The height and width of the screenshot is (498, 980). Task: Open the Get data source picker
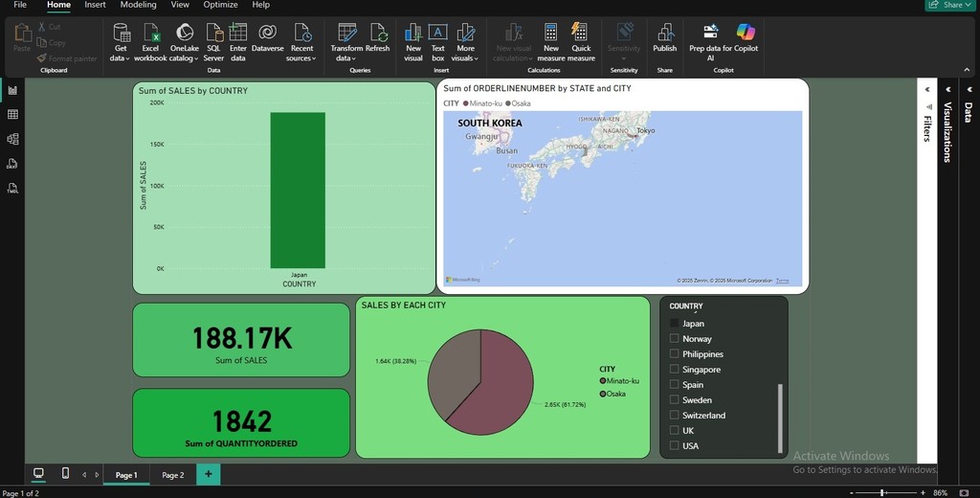coord(120,42)
